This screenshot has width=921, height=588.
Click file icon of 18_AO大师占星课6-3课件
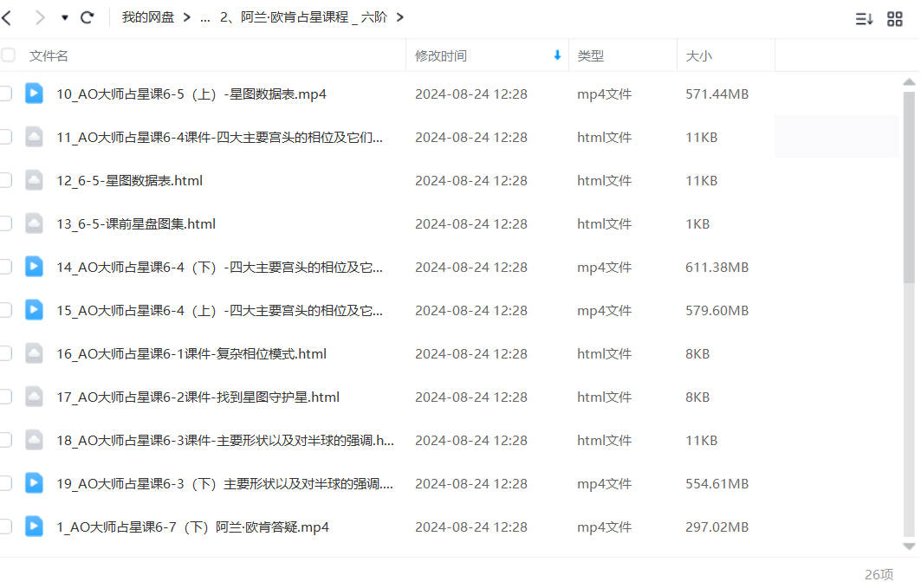pos(34,440)
